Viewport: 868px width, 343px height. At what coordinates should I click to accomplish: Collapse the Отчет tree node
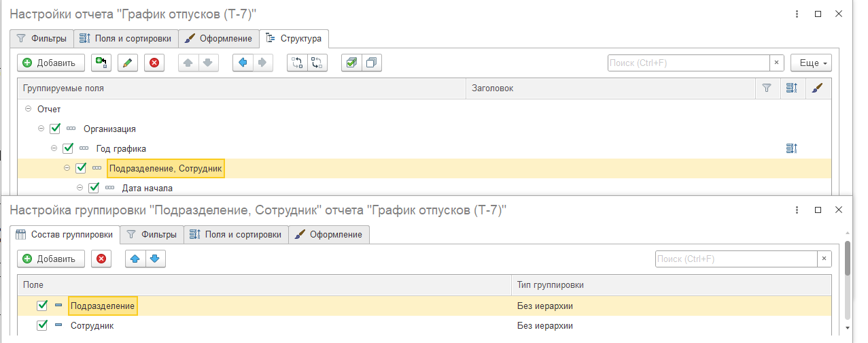28,109
